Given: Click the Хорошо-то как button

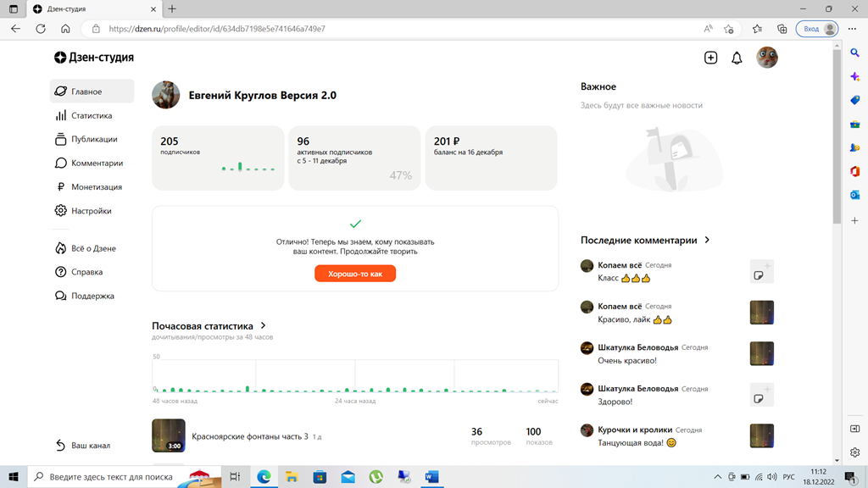Looking at the screenshot, I should coord(355,274).
